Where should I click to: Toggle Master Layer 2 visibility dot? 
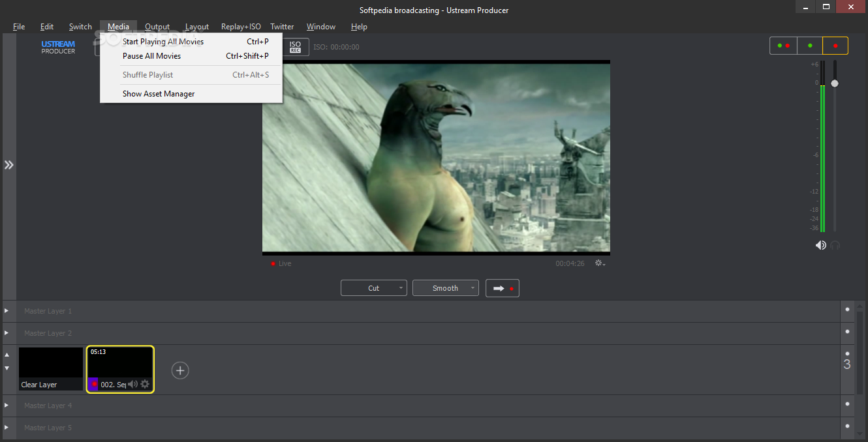click(x=847, y=332)
